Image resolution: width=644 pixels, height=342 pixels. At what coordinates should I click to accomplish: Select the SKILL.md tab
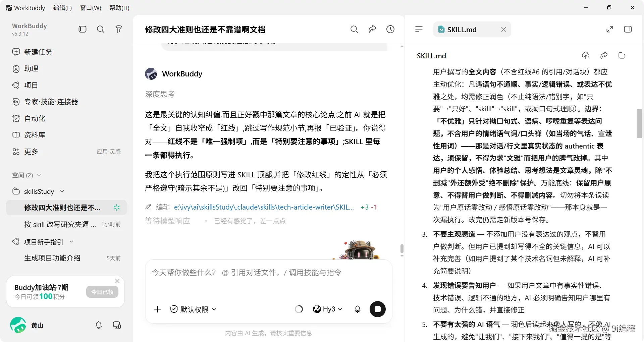tap(472, 30)
